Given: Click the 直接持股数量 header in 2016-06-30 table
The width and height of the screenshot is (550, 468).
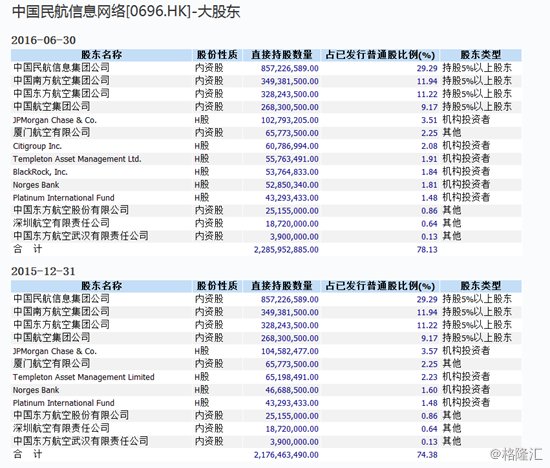Looking at the screenshot, I should click(282, 55).
